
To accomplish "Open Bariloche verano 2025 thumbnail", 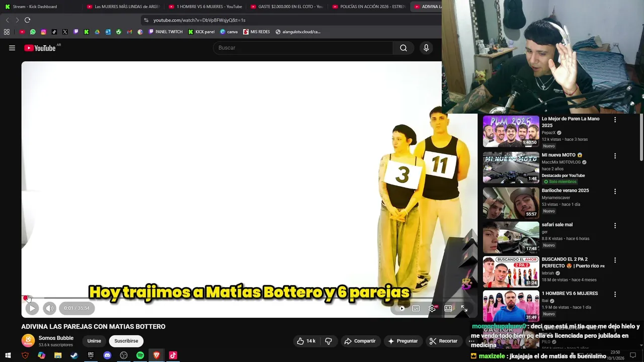I will pyautogui.click(x=511, y=203).
